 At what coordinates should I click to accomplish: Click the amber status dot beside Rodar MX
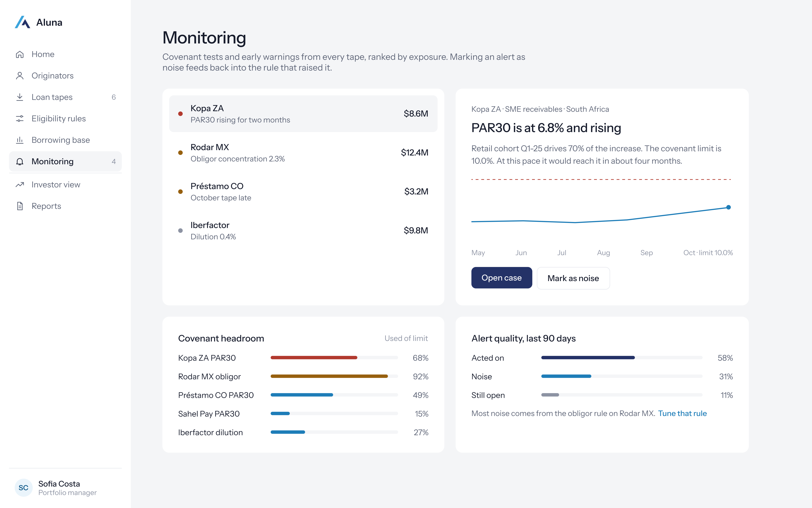click(x=181, y=153)
